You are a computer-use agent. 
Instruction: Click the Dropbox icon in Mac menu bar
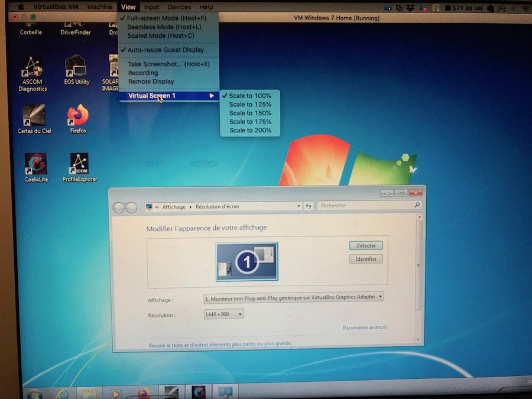pos(410,8)
